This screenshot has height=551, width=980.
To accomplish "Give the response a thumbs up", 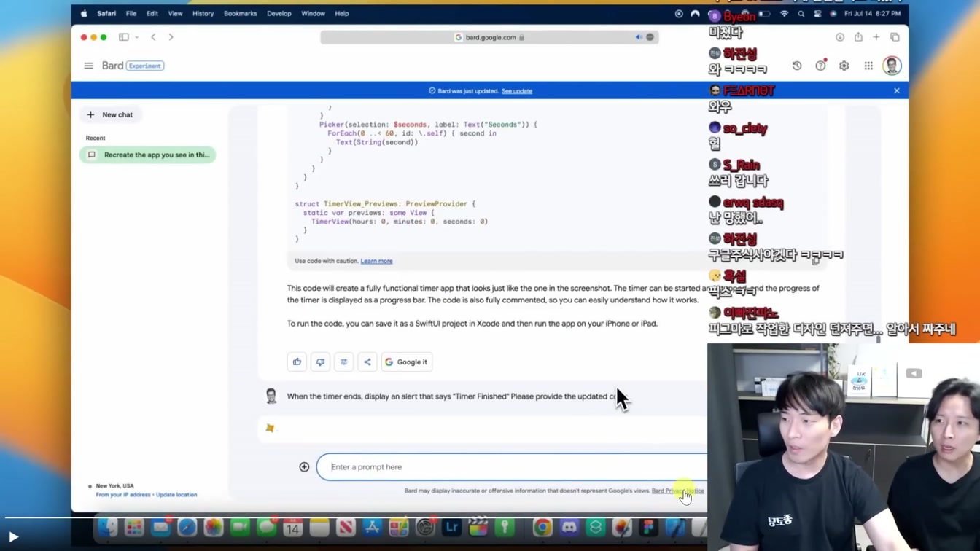I will pos(297,362).
